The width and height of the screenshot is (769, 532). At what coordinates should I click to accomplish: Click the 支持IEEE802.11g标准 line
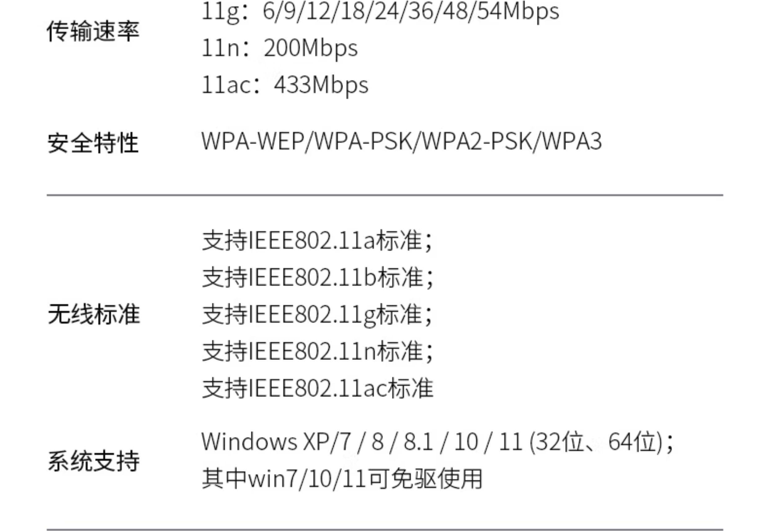click(317, 315)
